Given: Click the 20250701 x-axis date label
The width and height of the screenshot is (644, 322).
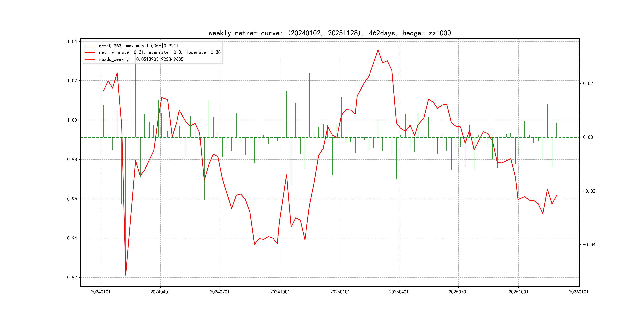Looking at the screenshot, I should 458,292.
